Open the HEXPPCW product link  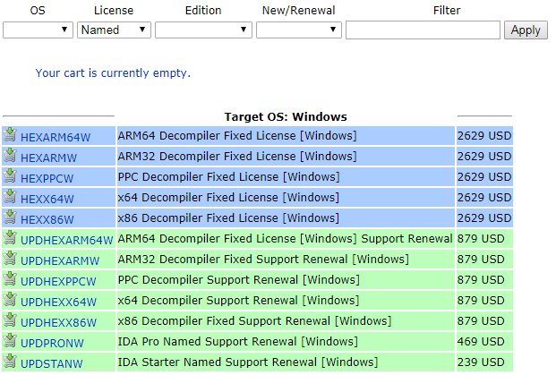pyautogui.click(x=47, y=178)
